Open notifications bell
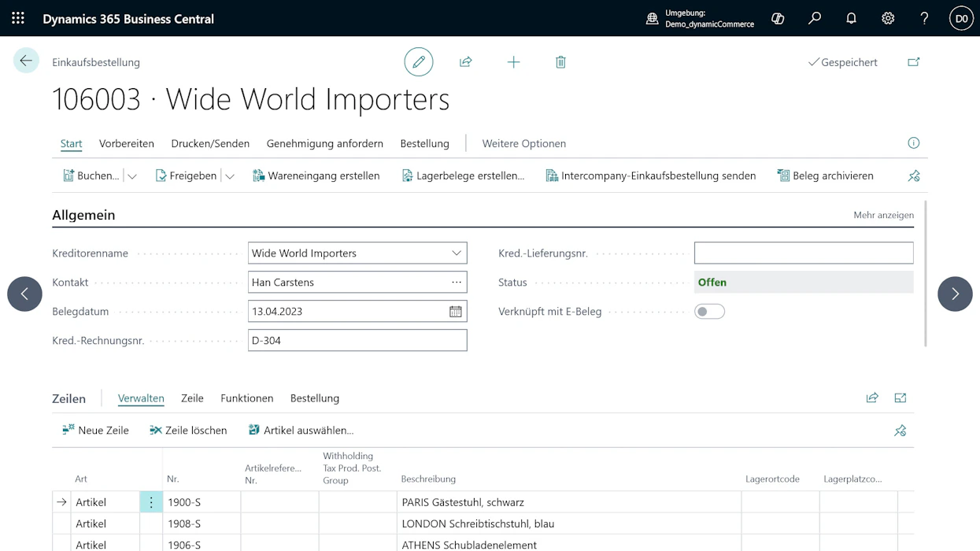The image size is (980, 551). (851, 18)
